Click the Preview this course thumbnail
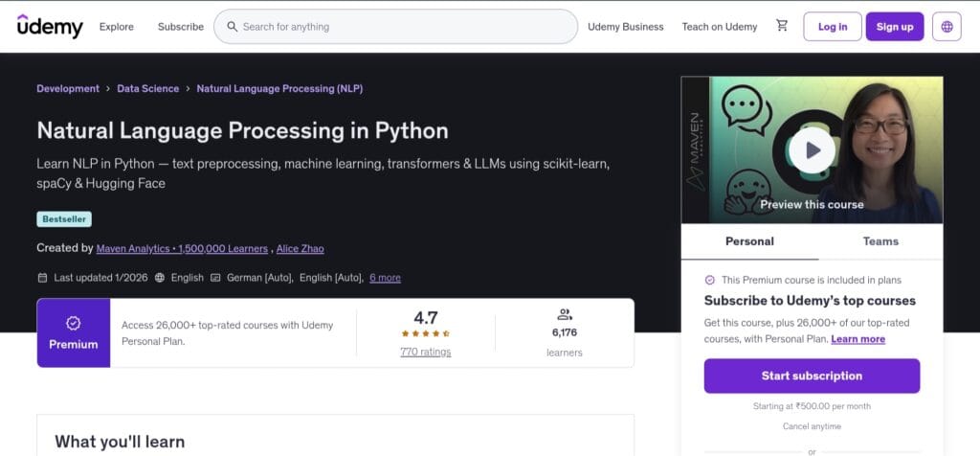Screen dimensions: 980x456 812,150
